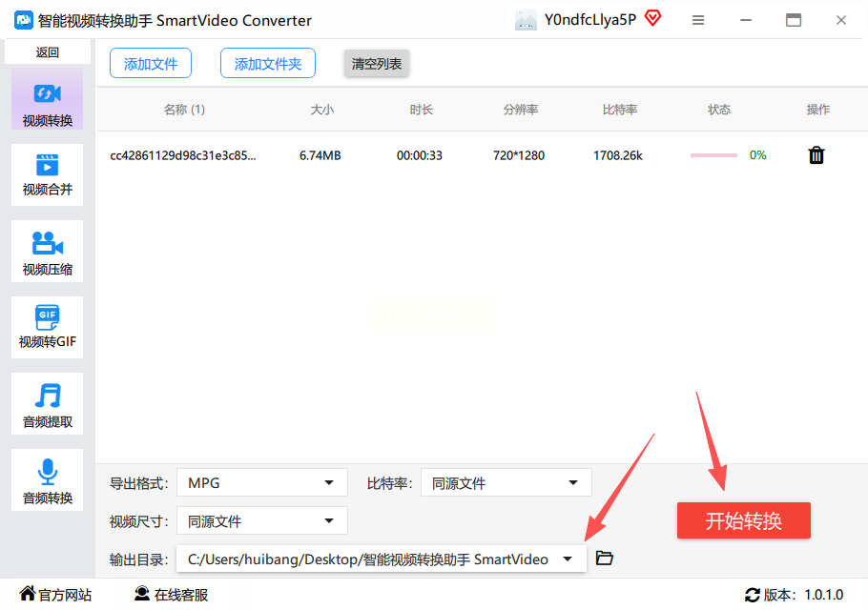Screen dimensions: 868x610
Task: Expand the 导出格式 MPG dropdown
Action: tap(262, 483)
